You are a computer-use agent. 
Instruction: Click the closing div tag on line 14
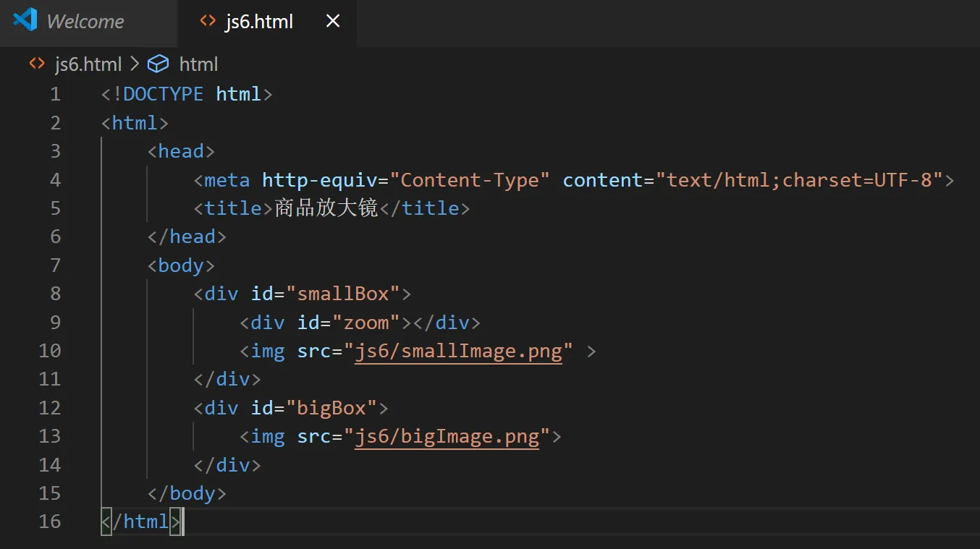click(x=227, y=465)
